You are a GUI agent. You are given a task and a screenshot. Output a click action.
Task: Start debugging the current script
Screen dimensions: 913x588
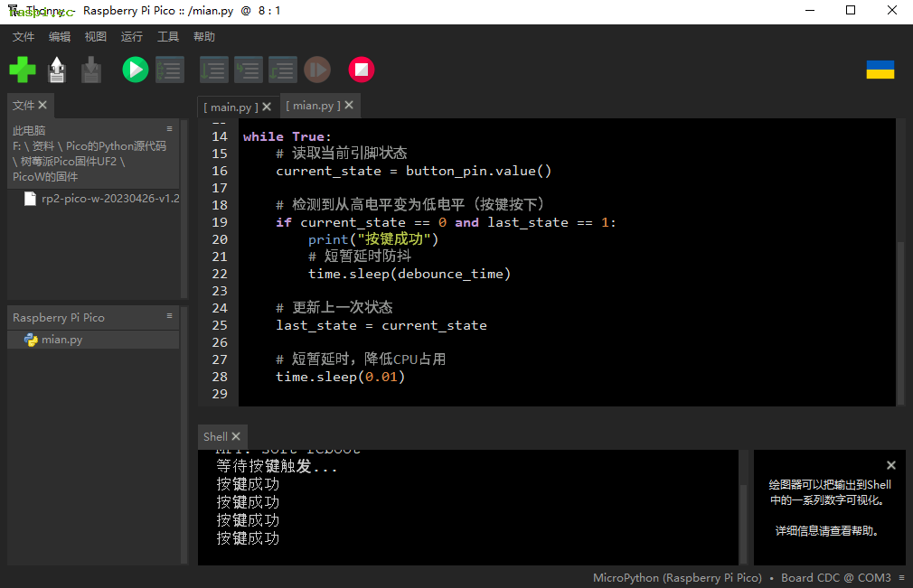(x=170, y=70)
